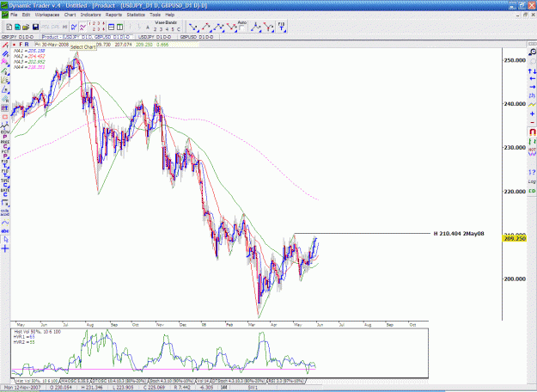Open the Reports menu
This screenshot has height=392, width=537.
coord(113,15)
